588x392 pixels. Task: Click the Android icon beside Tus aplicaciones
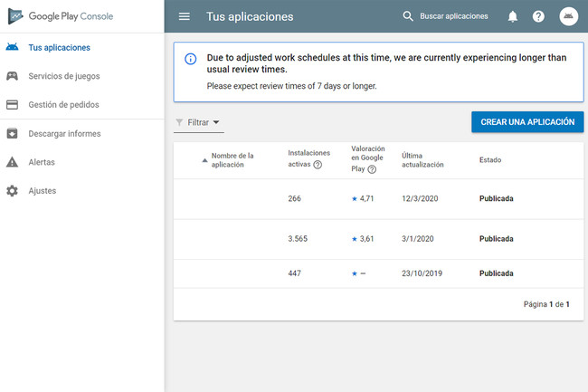12,47
